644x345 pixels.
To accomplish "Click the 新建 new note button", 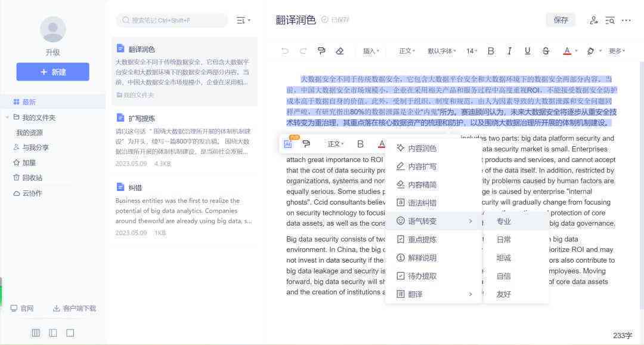I will tap(52, 72).
